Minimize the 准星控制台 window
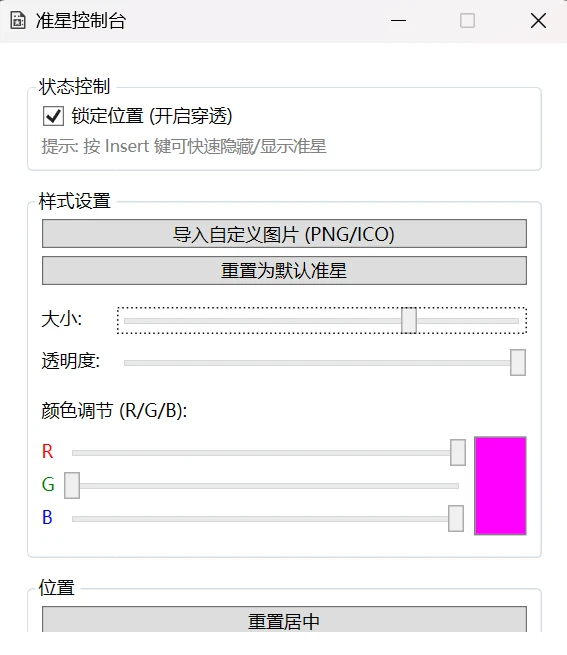Viewport: 567px width, 655px height. (399, 20)
